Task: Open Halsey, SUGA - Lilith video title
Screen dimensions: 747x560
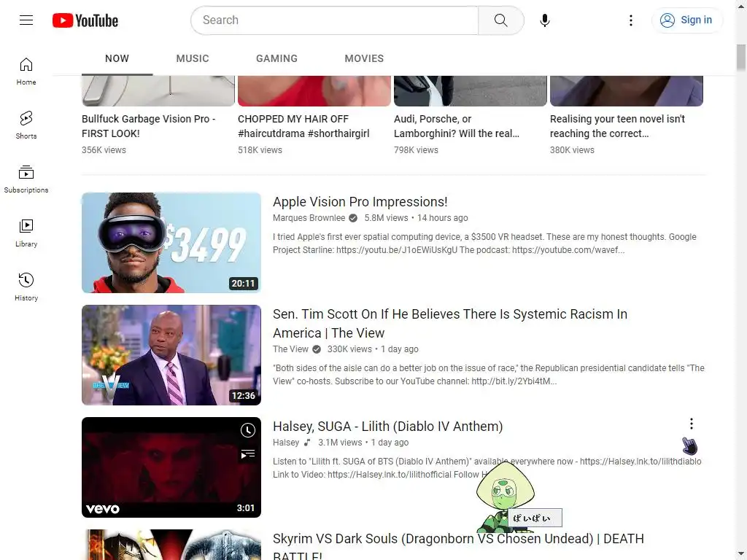Action: [388, 426]
